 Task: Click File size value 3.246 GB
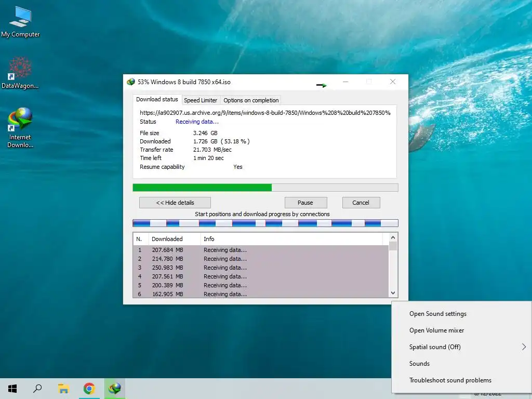pos(205,133)
